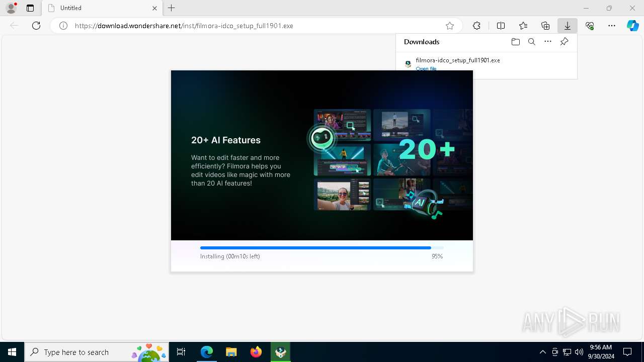Open downloads folder icon in Downloads panel
Screen dimensions: 644x362
515,42
